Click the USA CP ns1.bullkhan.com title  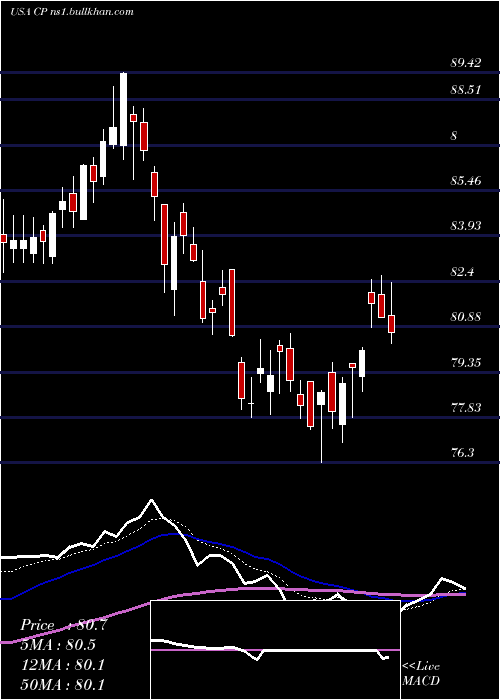pyautogui.click(x=72, y=12)
